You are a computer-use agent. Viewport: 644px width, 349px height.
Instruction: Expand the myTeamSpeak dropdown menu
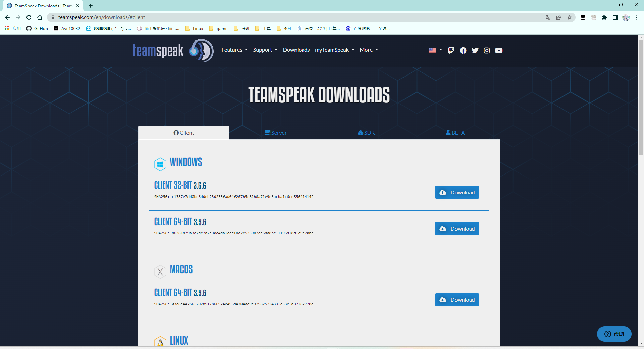pyautogui.click(x=334, y=50)
